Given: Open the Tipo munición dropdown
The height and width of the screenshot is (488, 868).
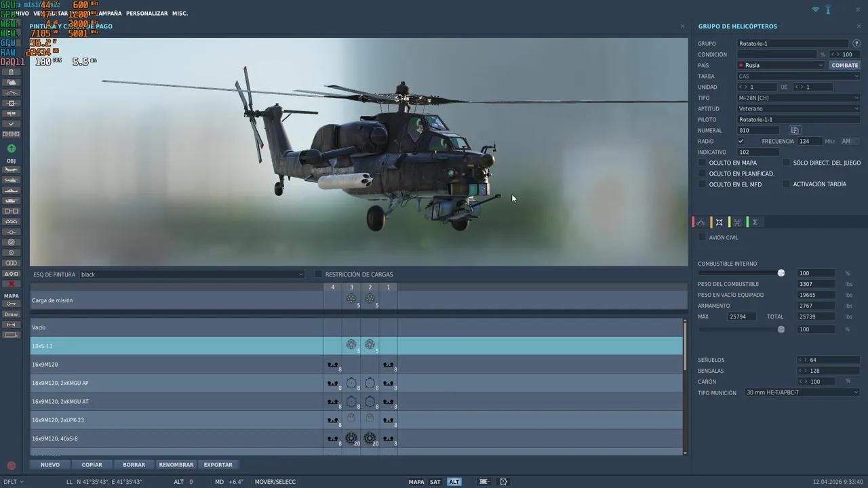Looking at the screenshot, I should point(802,392).
